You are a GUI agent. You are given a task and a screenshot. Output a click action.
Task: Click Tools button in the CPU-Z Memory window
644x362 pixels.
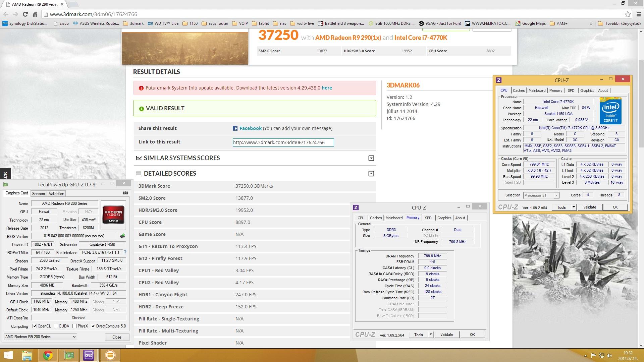(x=418, y=335)
